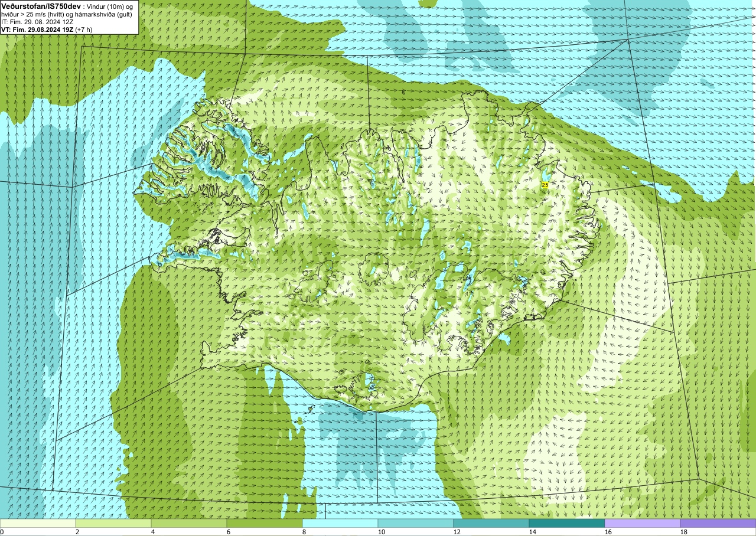Click the yellow "25" gust marker on the map
The width and height of the screenshot is (756, 536).
pos(545,185)
